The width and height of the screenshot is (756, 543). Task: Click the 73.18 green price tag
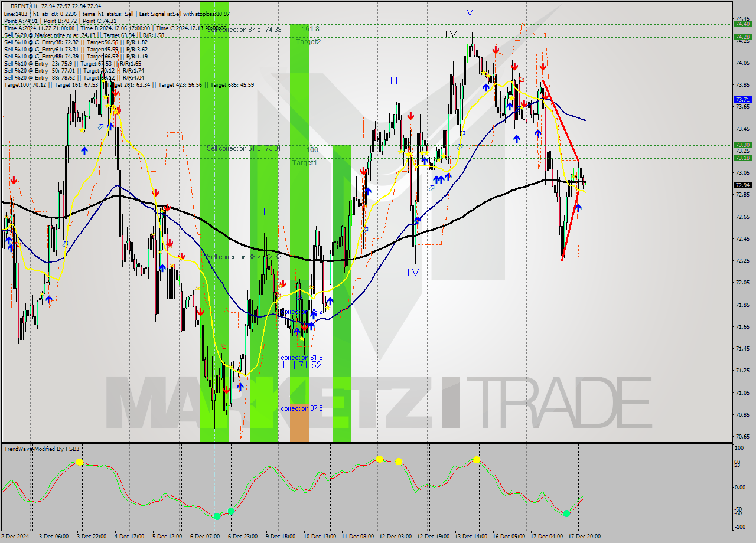click(x=742, y=158)
